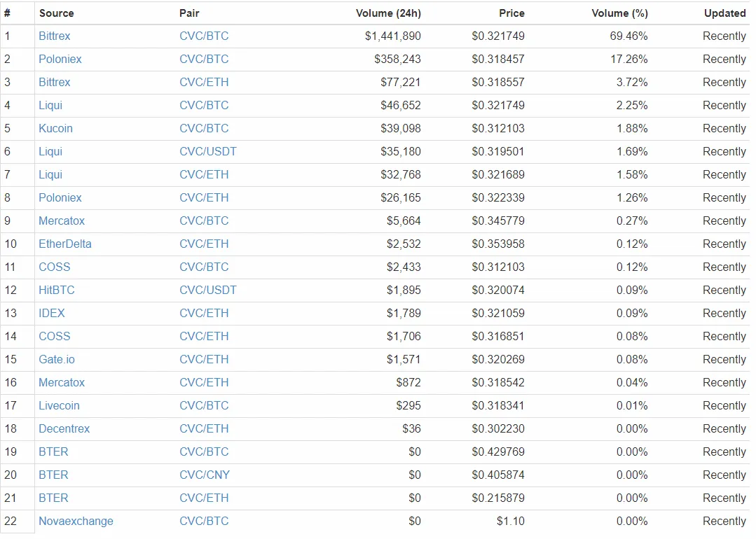Open the CVC/BTC pair in row 4
Viewport: 756px width, 539px height.
coord(204,106)
